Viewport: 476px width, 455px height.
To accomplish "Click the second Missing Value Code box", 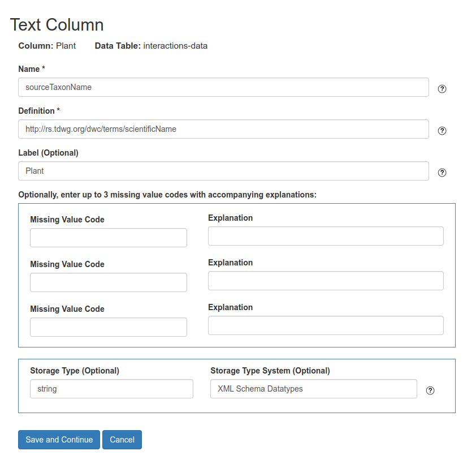I will 108,282.
